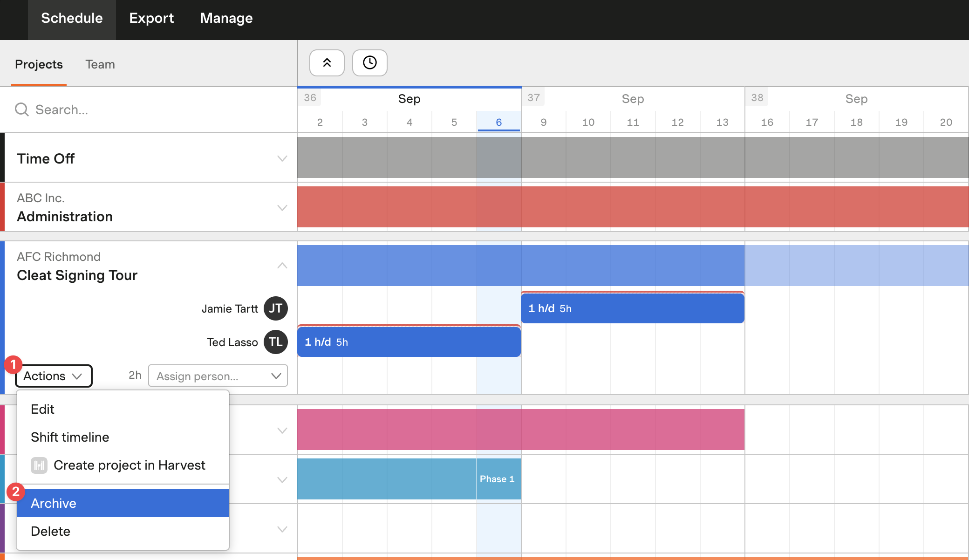Expand the purple project row chevron
Screen dimensions: 969x560
click(282, 529)
